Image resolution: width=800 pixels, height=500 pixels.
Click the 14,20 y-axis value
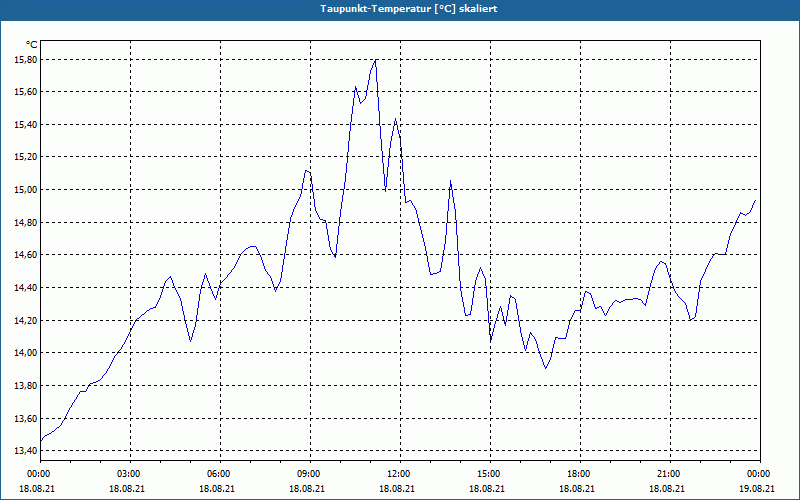[26, 320]
